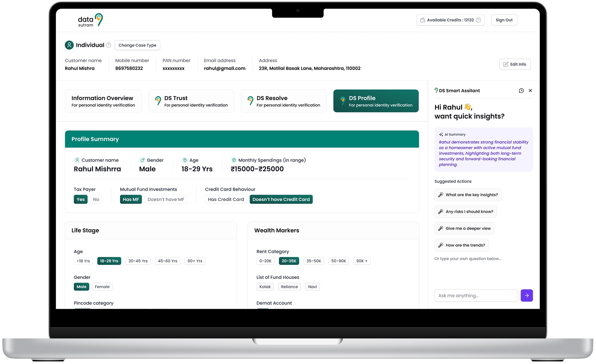This screenshot has height=364, width=596.
Task: Open chat history icon in Smart Assistant
Action: (x=521, y=91)
